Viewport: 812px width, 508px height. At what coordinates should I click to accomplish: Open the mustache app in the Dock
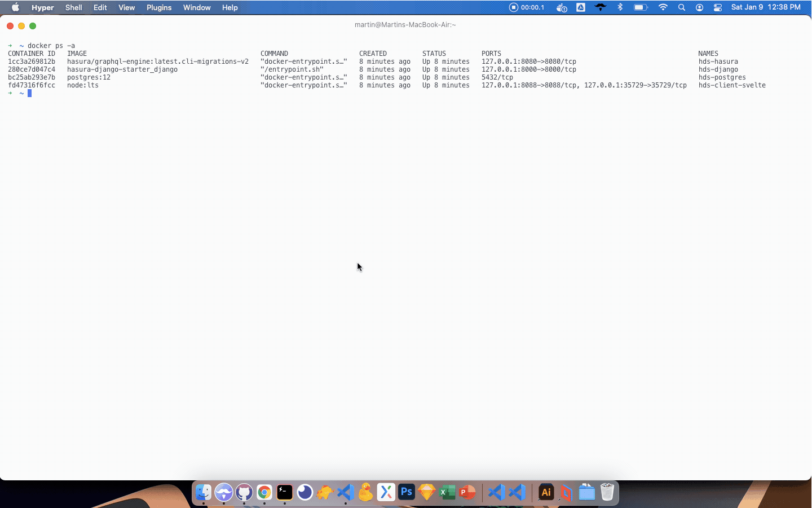pos(224,492)
